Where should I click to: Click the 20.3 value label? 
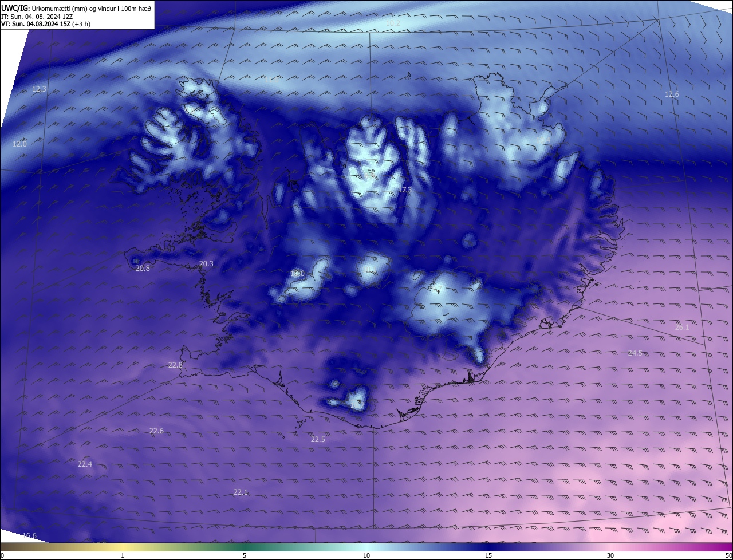[x=206, y=263]
